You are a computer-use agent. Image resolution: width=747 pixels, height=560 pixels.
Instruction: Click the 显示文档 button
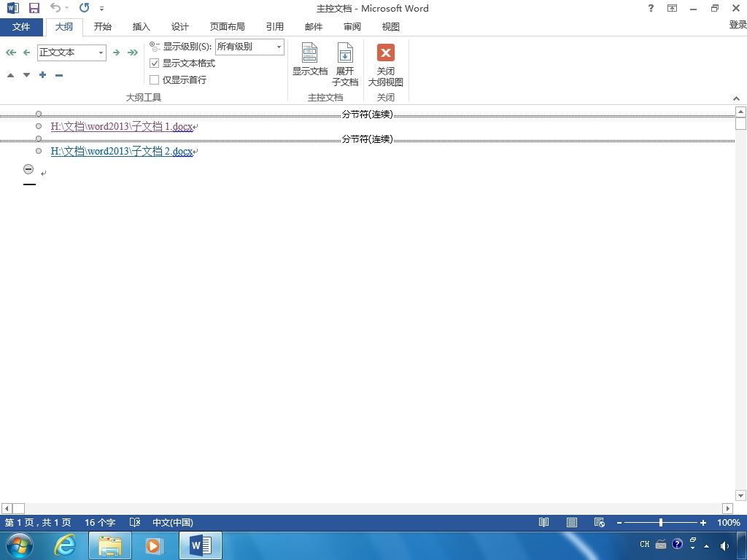[x=309, y=59]
